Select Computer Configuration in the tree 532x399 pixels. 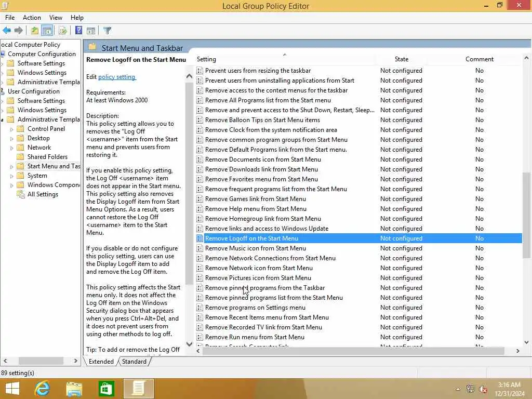point(42,54)
